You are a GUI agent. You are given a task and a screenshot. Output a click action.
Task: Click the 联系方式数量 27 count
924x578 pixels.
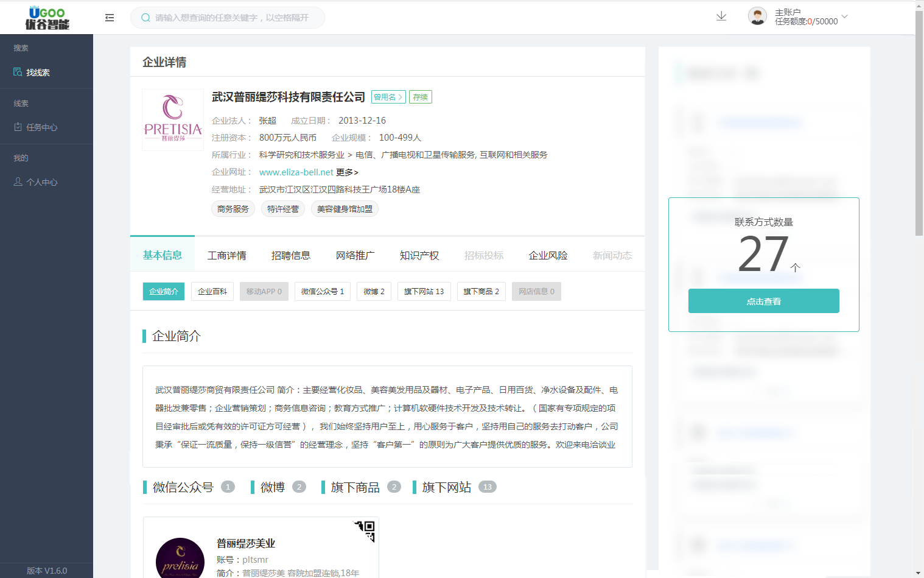tap(763, 253)
